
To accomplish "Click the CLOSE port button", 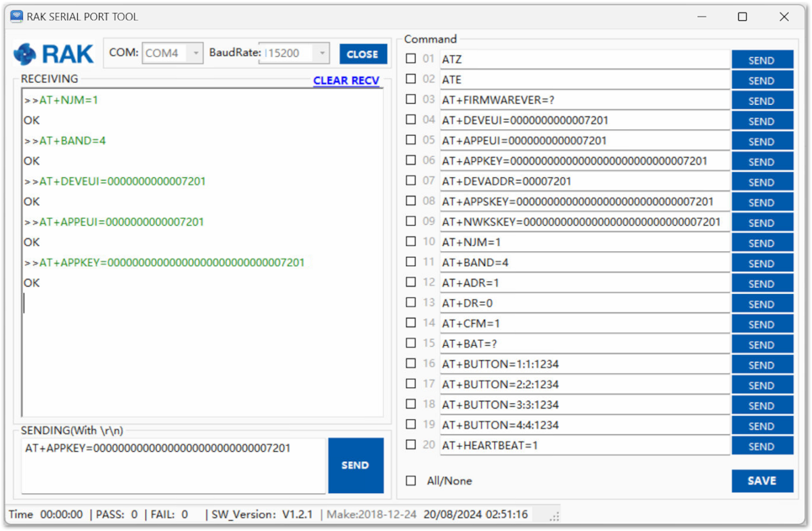I will (363, 54).
